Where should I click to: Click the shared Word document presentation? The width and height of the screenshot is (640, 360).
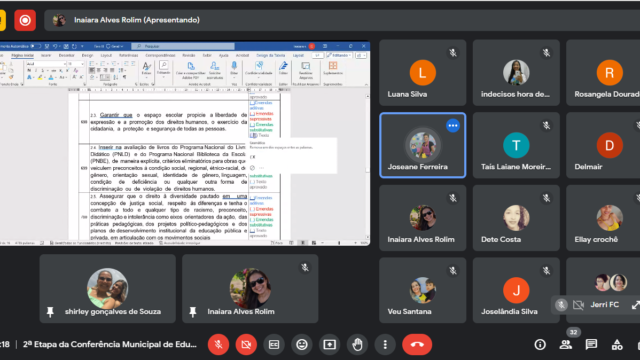[x=185, y=143]
